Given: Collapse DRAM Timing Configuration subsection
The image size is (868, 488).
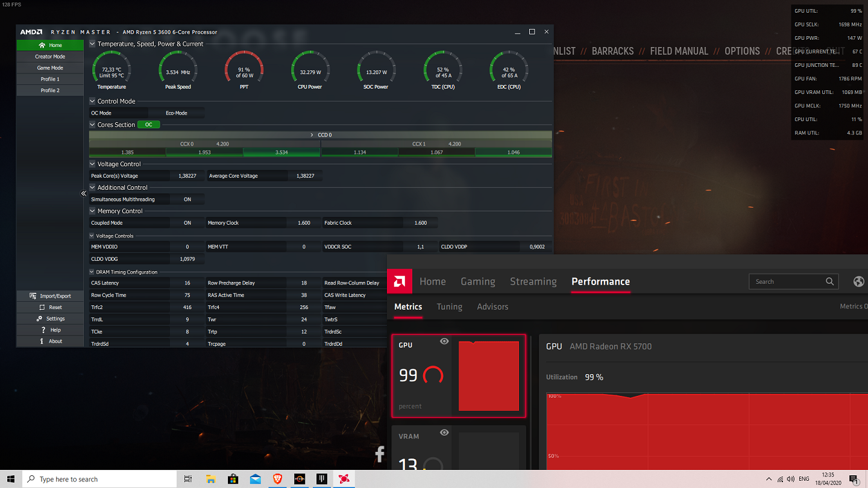Looking at the screenshot, I should click(92, 272).
